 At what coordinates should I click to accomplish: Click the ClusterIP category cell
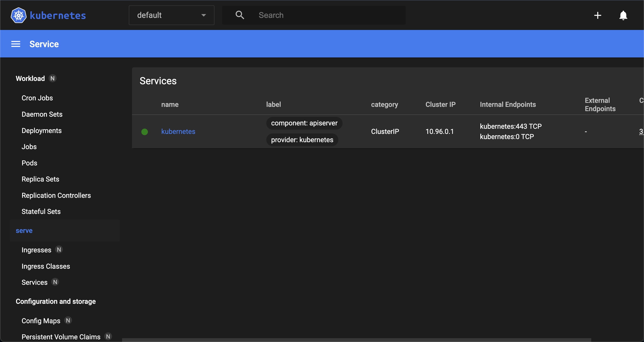pyautogui.click(x=385, y=131)
